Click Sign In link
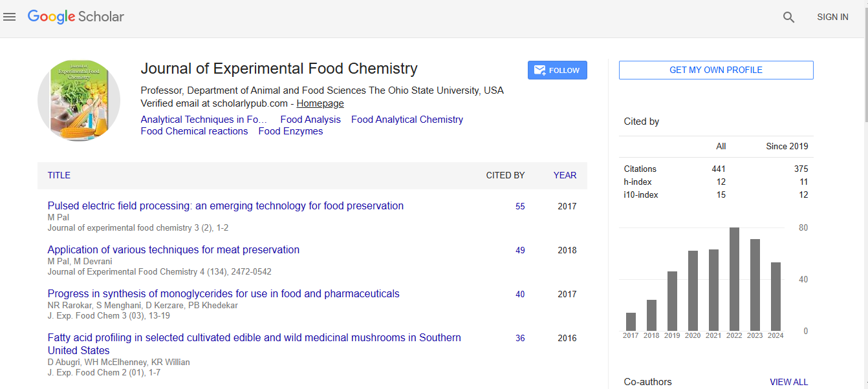Image resolution: width=868 pixels, height=389 pixels. (832, 17)
